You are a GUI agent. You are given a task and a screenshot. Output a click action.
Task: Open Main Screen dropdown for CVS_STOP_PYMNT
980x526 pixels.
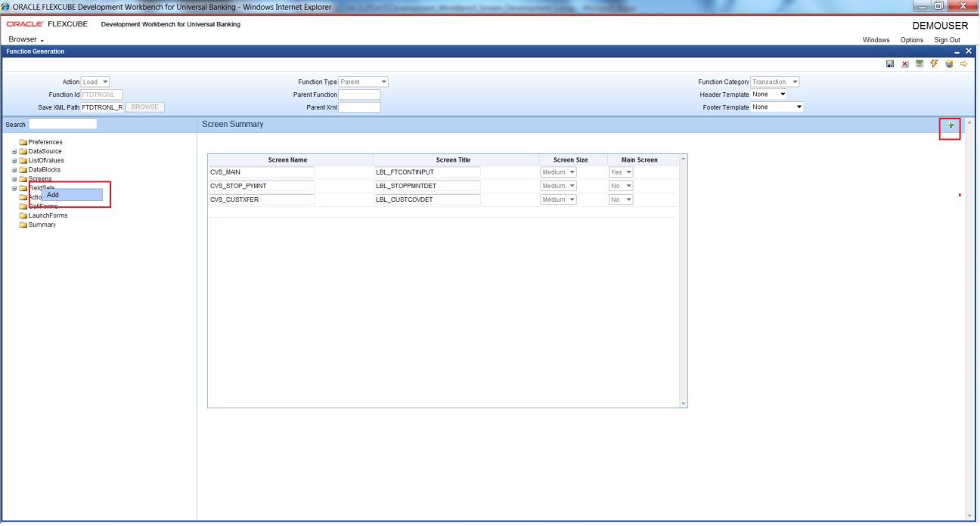click(621, 186)
